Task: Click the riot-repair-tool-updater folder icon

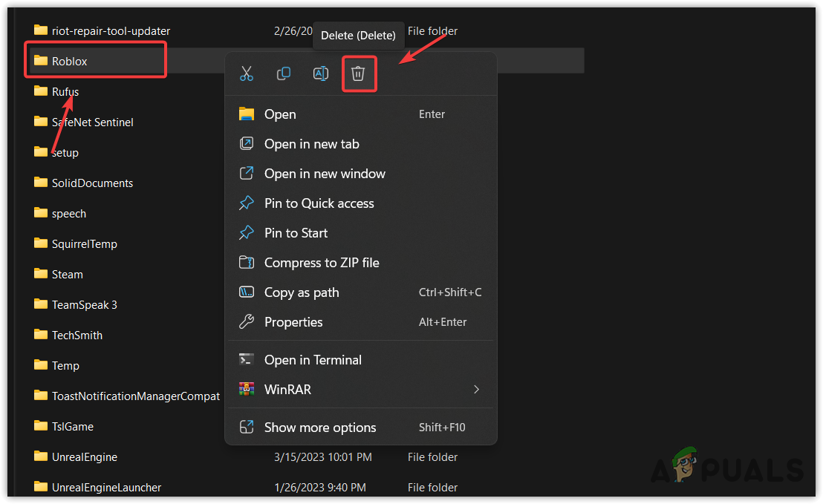Action: pyautogui.click(x=41, y=30)
